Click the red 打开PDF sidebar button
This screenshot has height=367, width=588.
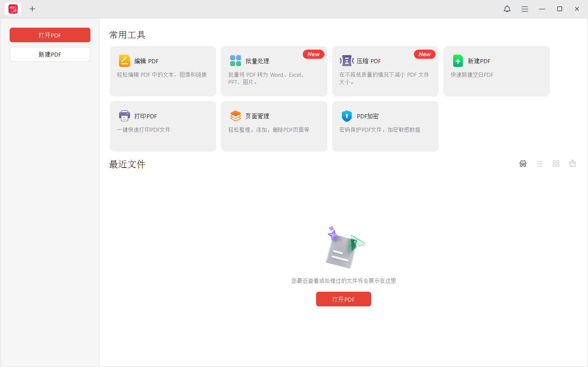[x=50, y=35]
